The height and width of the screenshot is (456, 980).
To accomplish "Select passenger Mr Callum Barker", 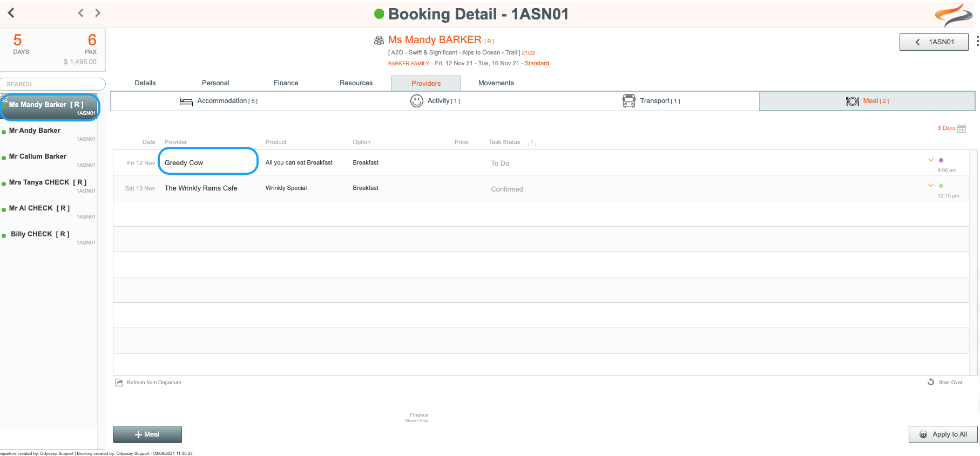I will 49,160.
